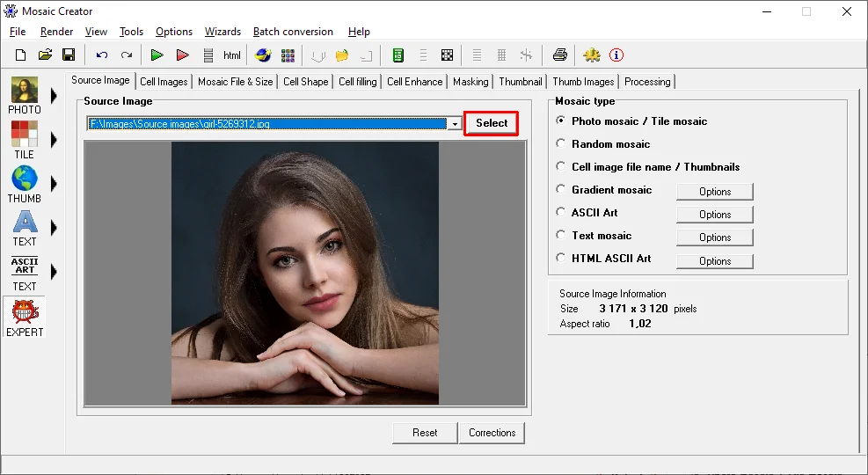
Task: Select the HTML ASCII Art radio button
Action: pyautogui.click(x=561, y=258)
